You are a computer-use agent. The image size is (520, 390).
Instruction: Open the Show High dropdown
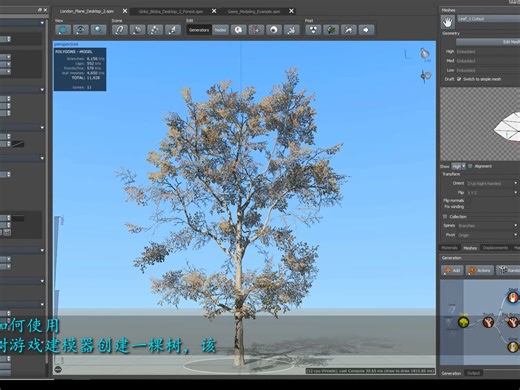(x=458, y=166)
